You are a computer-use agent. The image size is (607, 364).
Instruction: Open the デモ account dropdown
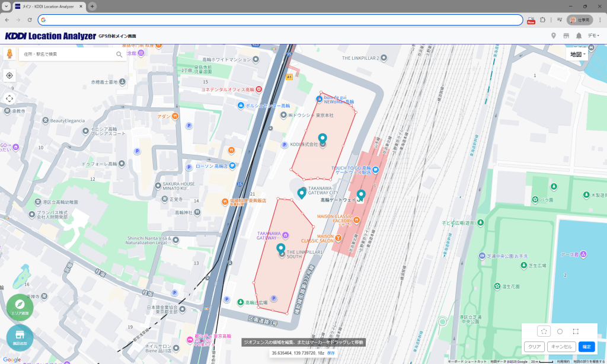coord(593,36)
